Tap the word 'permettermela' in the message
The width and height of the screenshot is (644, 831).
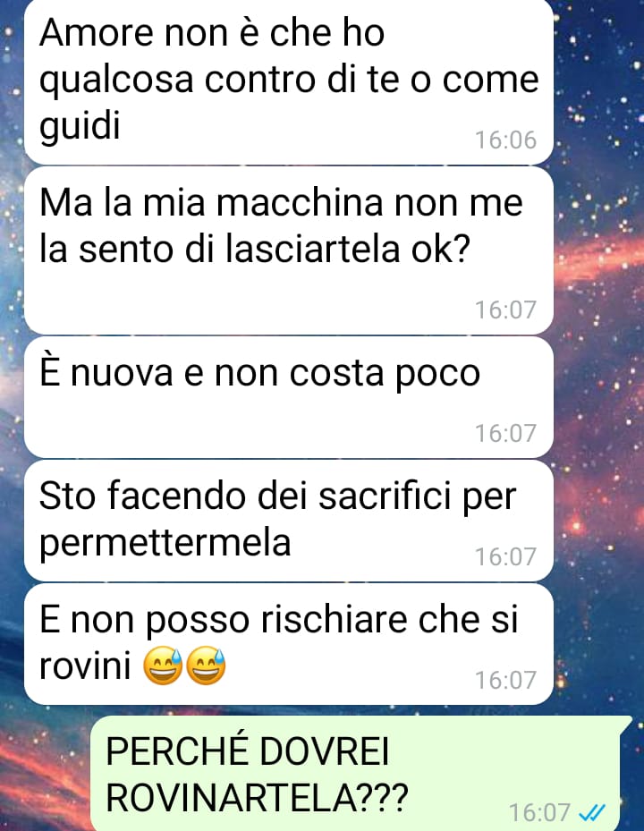[x=165, y=543]
